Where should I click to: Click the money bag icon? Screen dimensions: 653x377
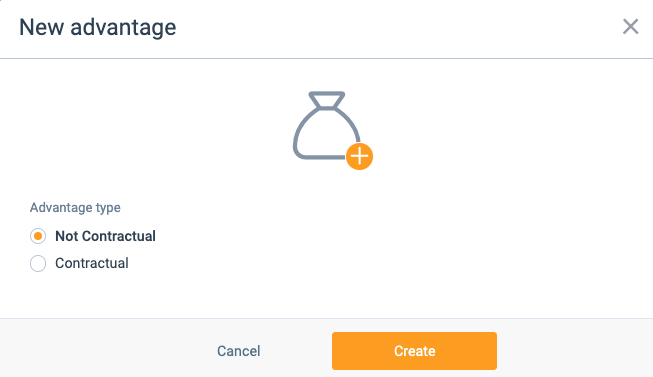[x=327, y=125]
